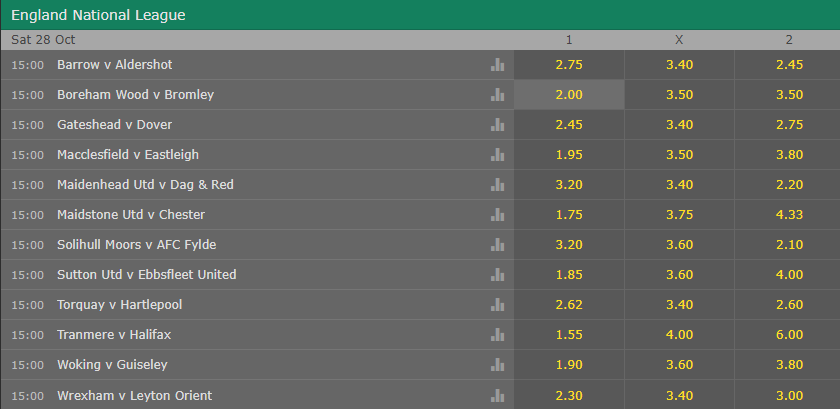Open stats icon for Maidstone Utd v Chester
The width and height of the screenshot is (840, 409).
coord(497,215)
